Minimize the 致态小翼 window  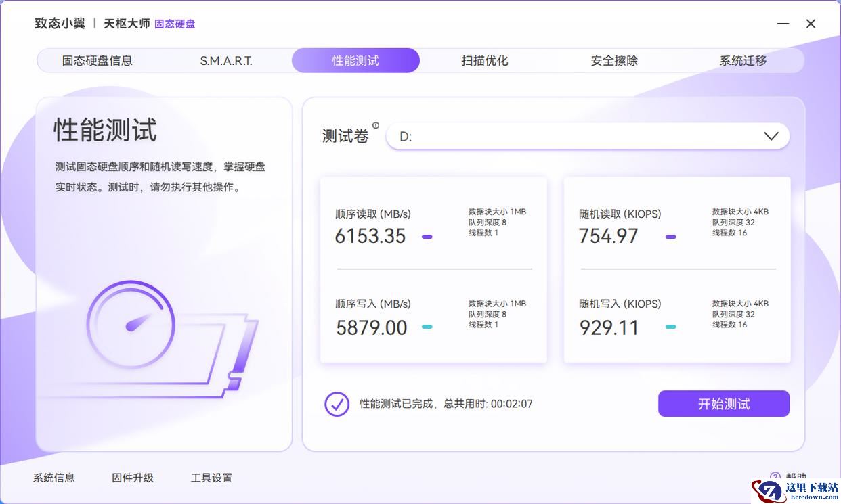783,24
